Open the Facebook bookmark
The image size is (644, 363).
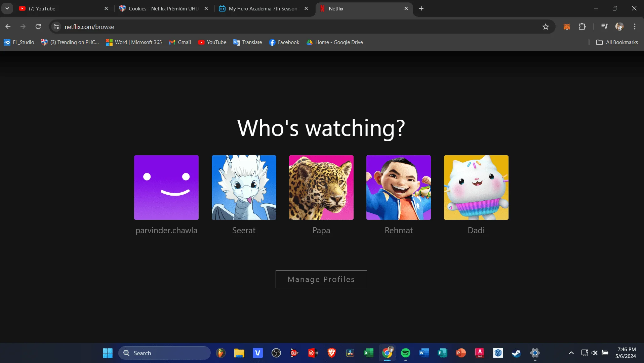coord(284,42)
